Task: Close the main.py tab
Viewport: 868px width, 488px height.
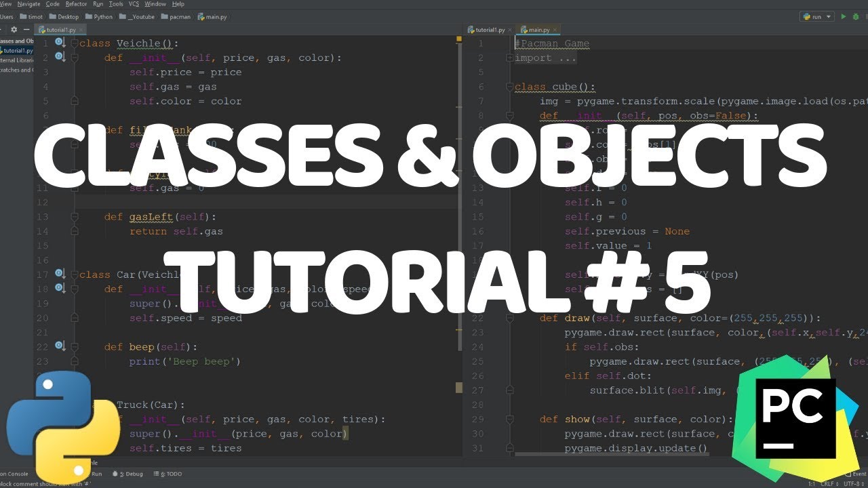Action: pos(554,30)
